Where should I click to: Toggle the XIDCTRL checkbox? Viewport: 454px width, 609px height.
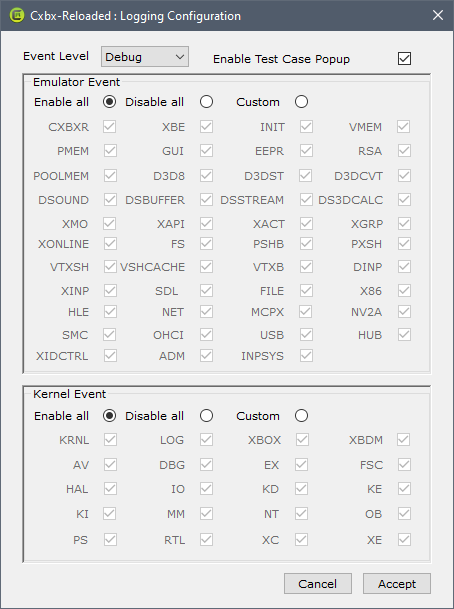point(110,355)
